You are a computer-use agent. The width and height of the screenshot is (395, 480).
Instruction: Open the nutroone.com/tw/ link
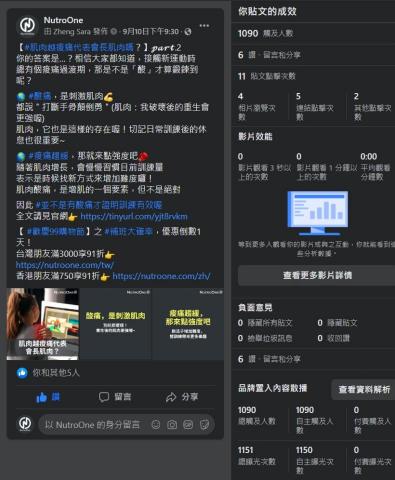click(x=65, y=265)
